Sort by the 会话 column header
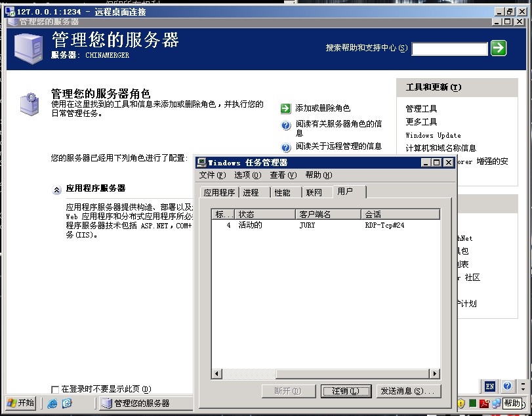 400,215
